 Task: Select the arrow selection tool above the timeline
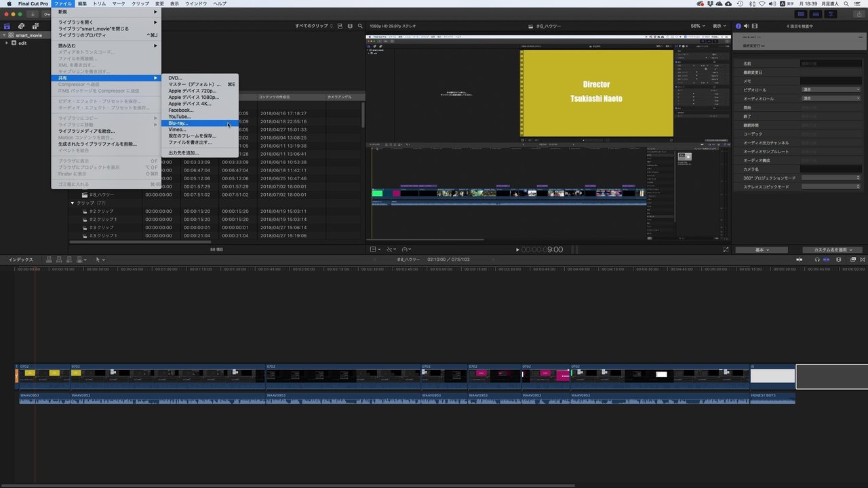[99, 259]
